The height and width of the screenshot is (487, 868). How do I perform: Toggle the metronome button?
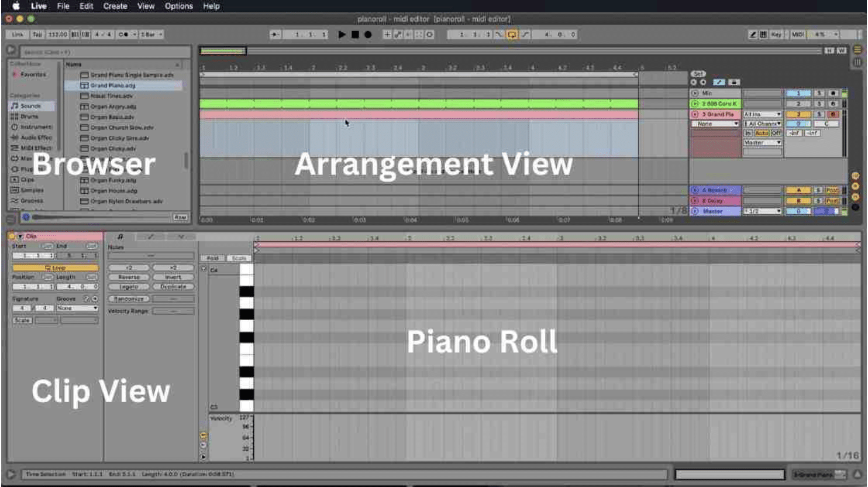(123, 35)
